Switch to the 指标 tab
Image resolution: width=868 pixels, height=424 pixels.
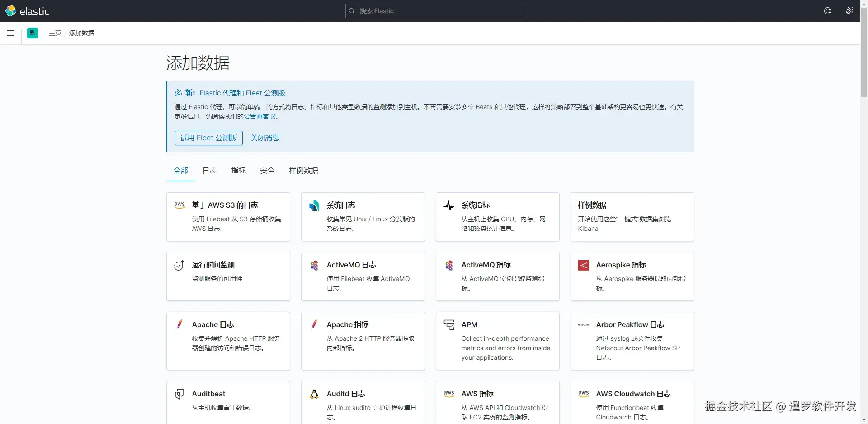[239, 171]
